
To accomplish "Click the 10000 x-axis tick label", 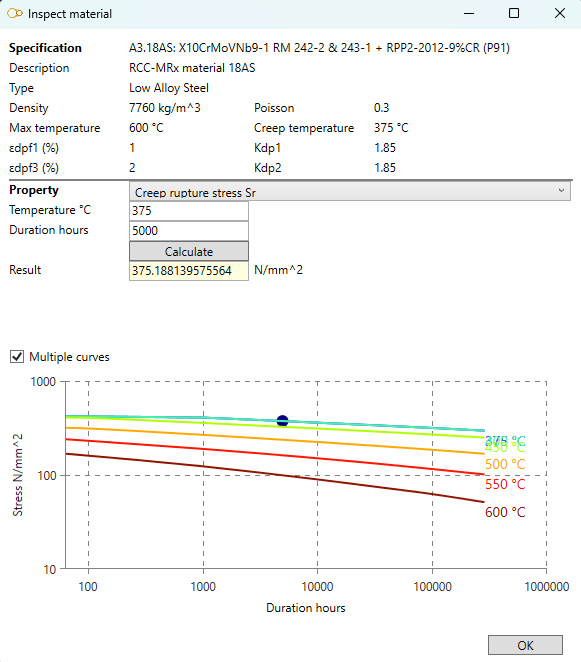I will [317, 587].
